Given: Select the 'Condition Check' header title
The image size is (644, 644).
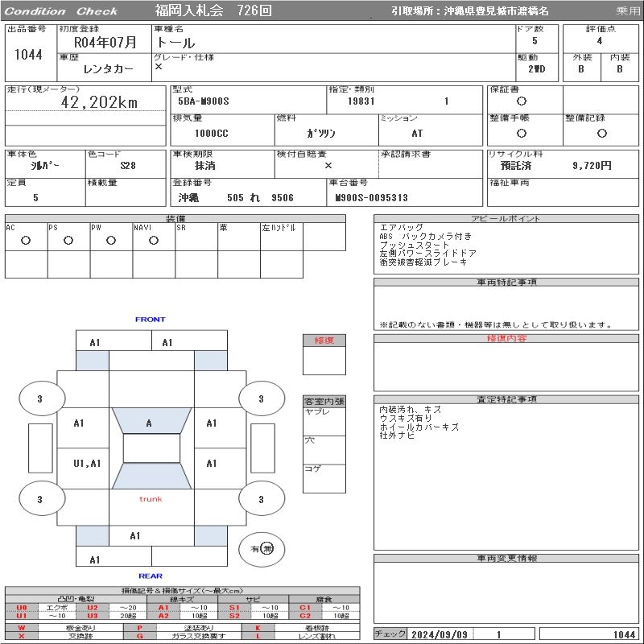Looking at the screenshot, I should (61, 11).
